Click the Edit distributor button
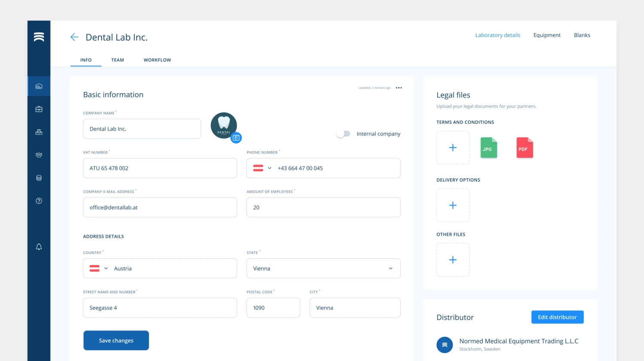This screenshot has width=644, height=361. pos(557,317)
